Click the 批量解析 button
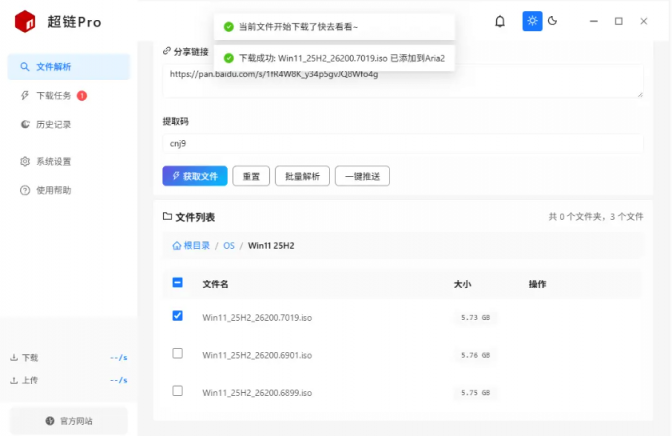Screen dimensions: 672x436 [x=302, y=176]
